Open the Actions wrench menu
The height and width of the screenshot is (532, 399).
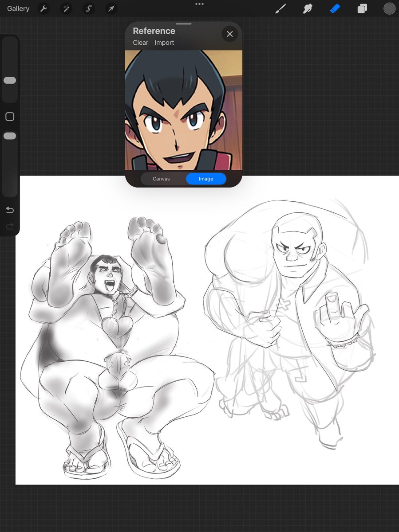pyautogui.click(x=43, y=8)
